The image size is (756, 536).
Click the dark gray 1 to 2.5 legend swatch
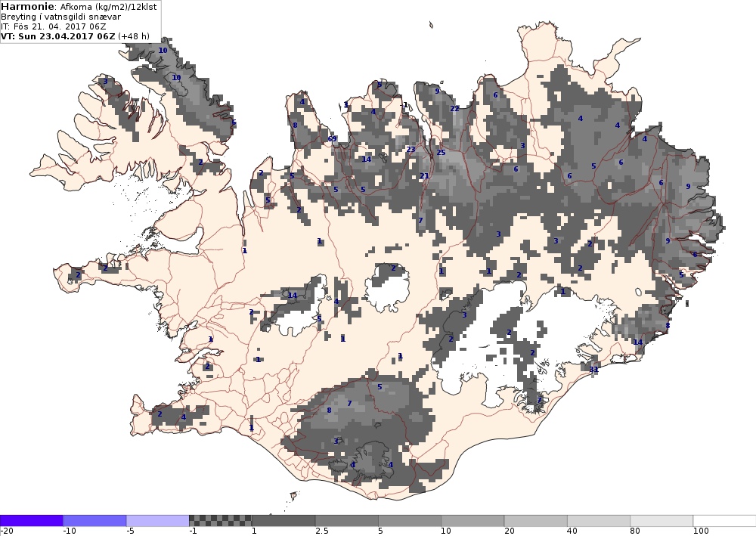coord(283,521)
